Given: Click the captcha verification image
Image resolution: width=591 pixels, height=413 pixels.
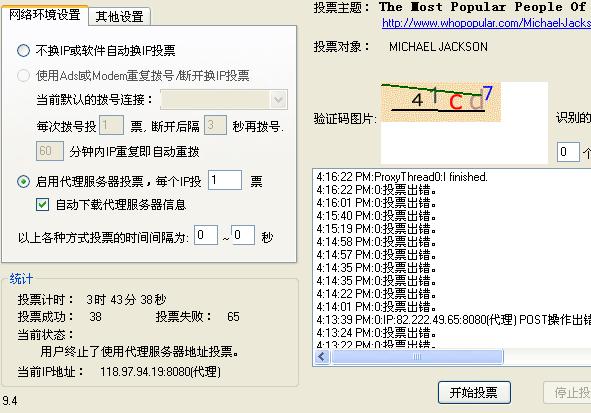Looking at the screenshot, I should 441,102.
